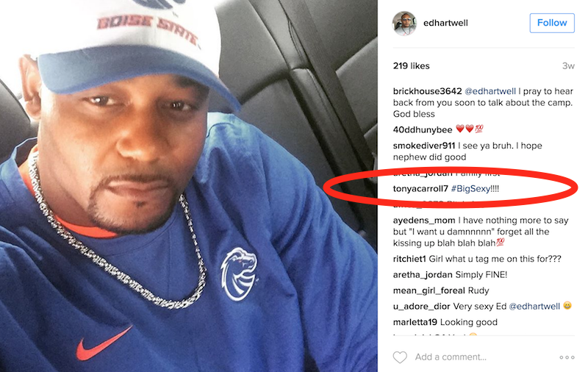Open the edhartwell profile avatar

404,24
